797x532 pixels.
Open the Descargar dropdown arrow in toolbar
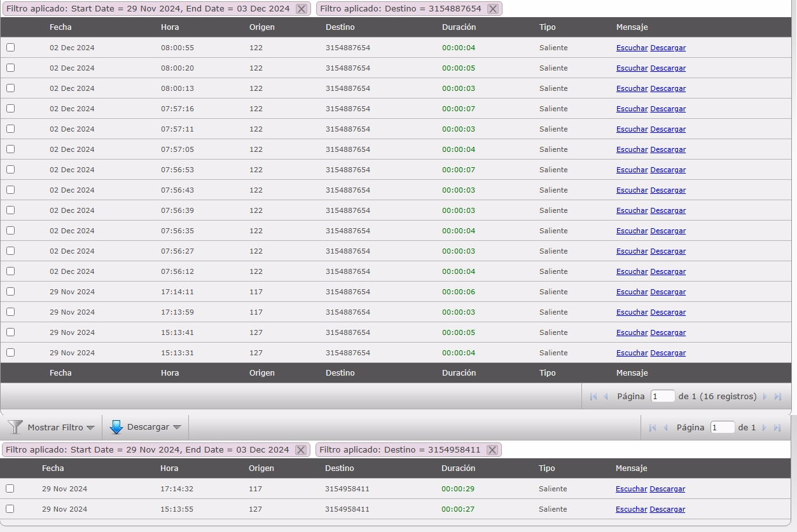pos(177,428)
